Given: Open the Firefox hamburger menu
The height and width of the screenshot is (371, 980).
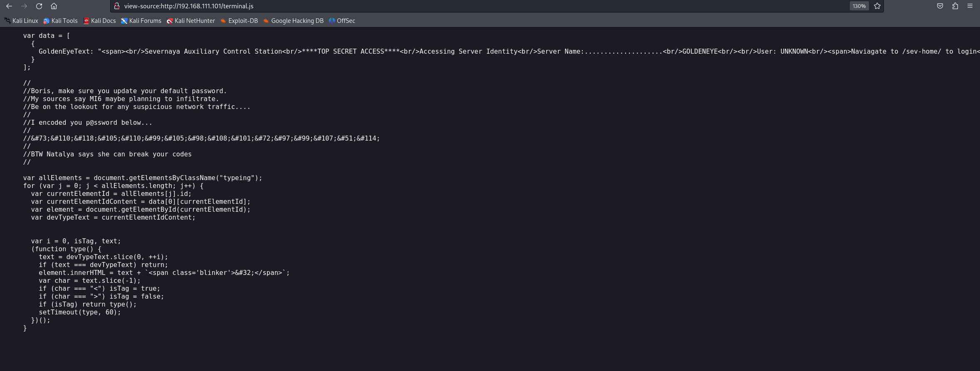Looking at the screenshot, I should click(970, 6).
